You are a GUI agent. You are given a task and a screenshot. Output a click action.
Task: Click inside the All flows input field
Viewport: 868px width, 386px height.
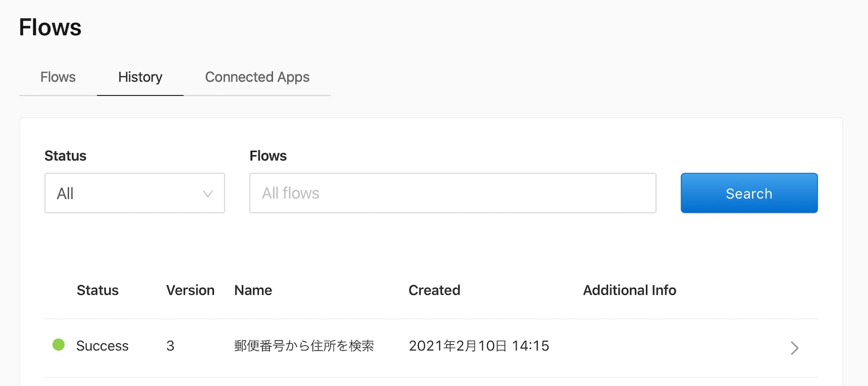tap(453, 193)
